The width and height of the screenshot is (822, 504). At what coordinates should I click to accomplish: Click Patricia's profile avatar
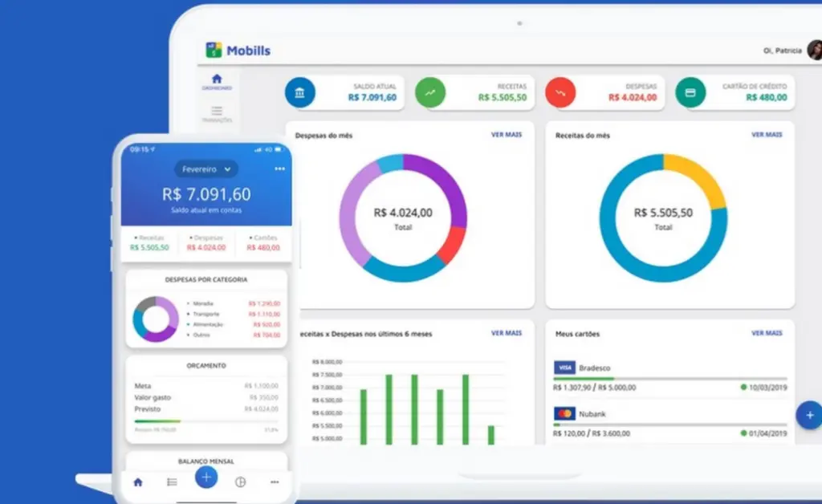815,50
